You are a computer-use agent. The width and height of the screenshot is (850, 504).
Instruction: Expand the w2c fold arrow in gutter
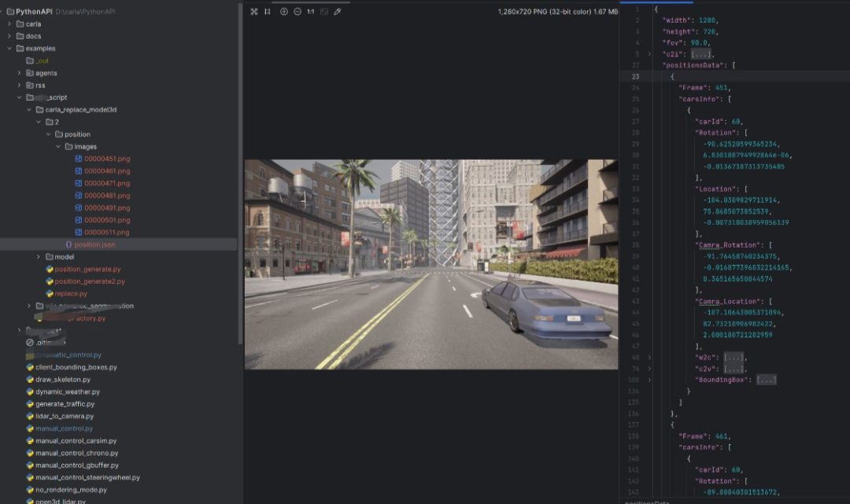[649, 357]
